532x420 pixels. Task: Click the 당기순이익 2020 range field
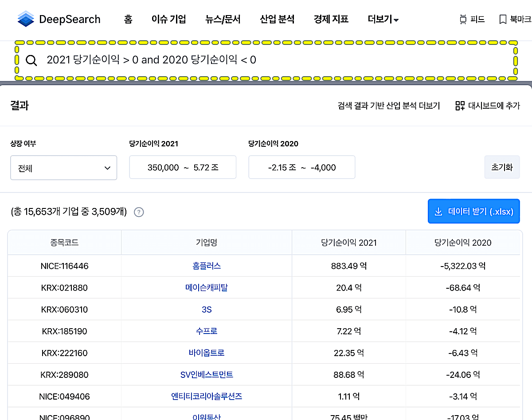302,167
